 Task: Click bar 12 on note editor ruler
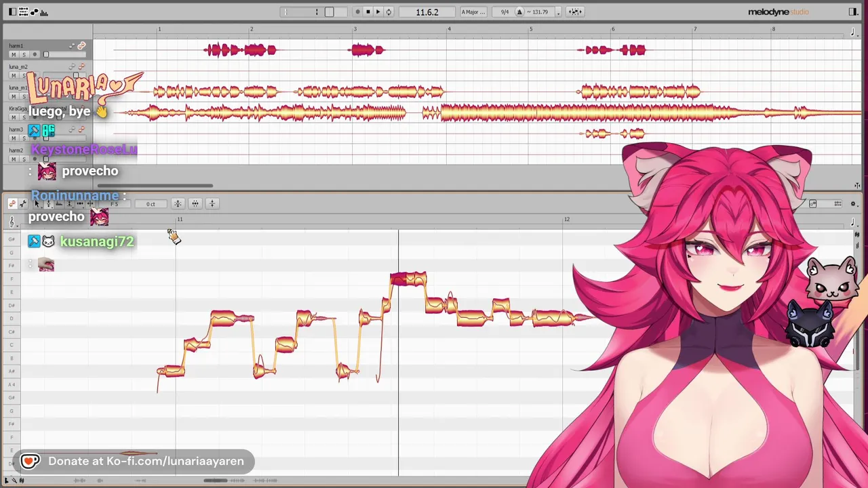(x=567, y=219)
